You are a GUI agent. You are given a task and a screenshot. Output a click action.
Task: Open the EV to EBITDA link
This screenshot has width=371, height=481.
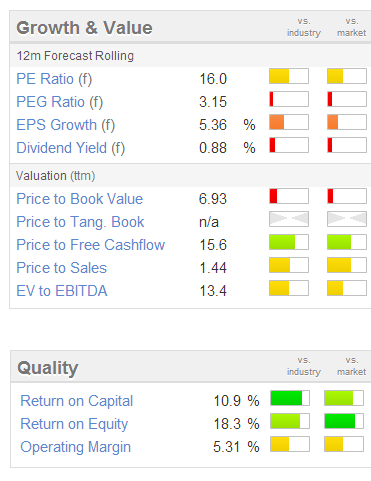[62, 291]
